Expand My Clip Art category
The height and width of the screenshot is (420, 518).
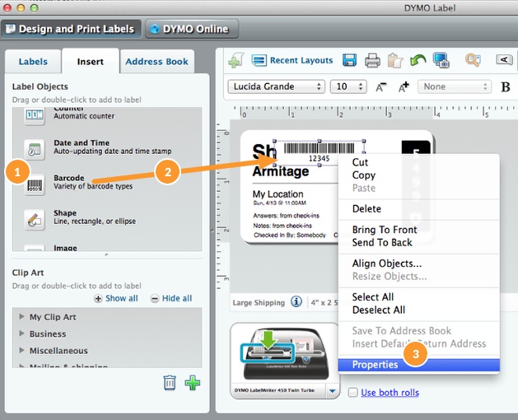[x=21, y=316]
